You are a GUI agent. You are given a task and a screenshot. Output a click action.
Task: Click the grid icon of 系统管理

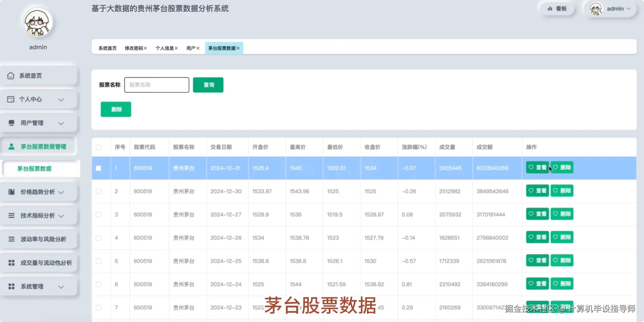click(x=12, y=286)
